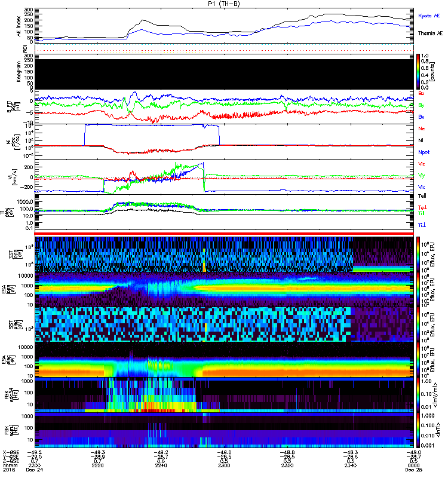Select the black Ni density legend label
The height and width of the screenshot is (478, 448).
point(421,140)
